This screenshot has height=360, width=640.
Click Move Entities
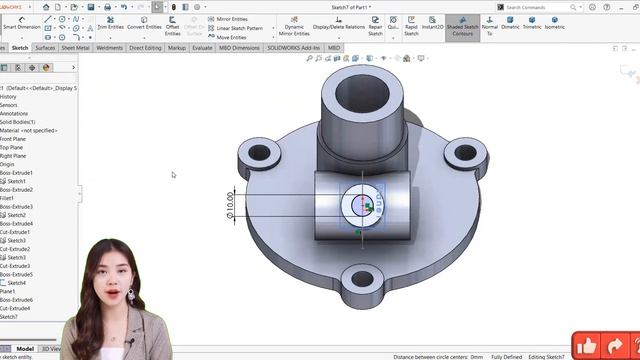tap(227, 37)
